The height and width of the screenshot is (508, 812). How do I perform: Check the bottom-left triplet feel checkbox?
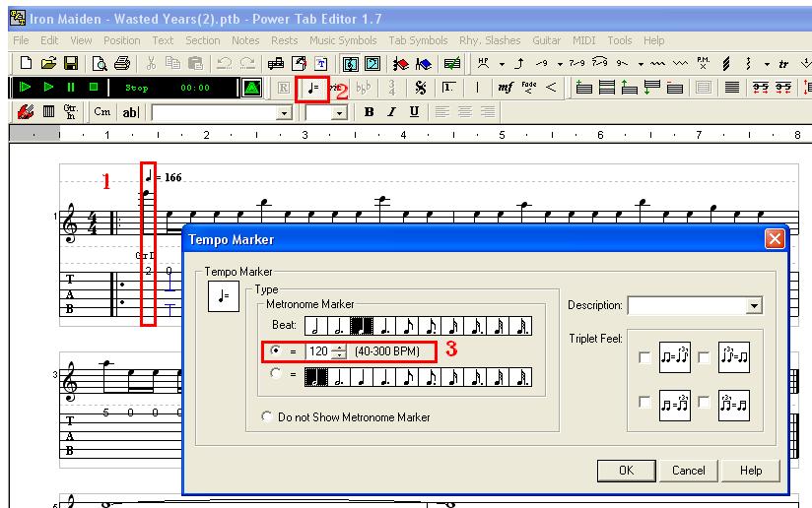pos(644,402)
